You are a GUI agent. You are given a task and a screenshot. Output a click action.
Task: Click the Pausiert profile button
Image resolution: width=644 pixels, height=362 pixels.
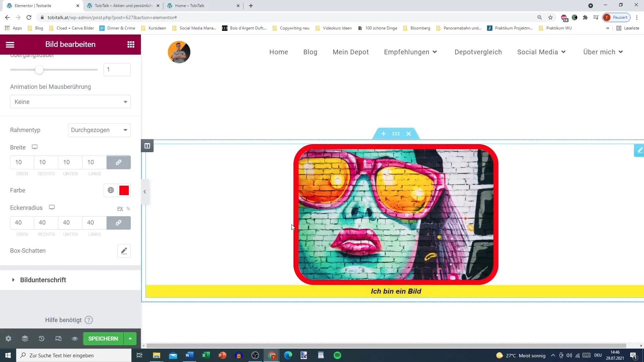pos(616,17)
